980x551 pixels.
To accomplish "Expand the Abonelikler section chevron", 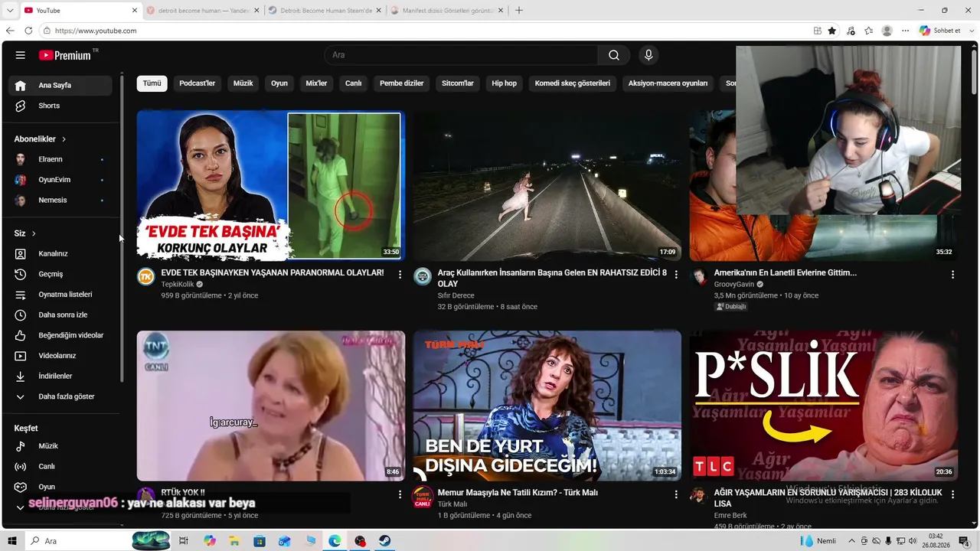I will pyautogui.click(x=64, y=139).
